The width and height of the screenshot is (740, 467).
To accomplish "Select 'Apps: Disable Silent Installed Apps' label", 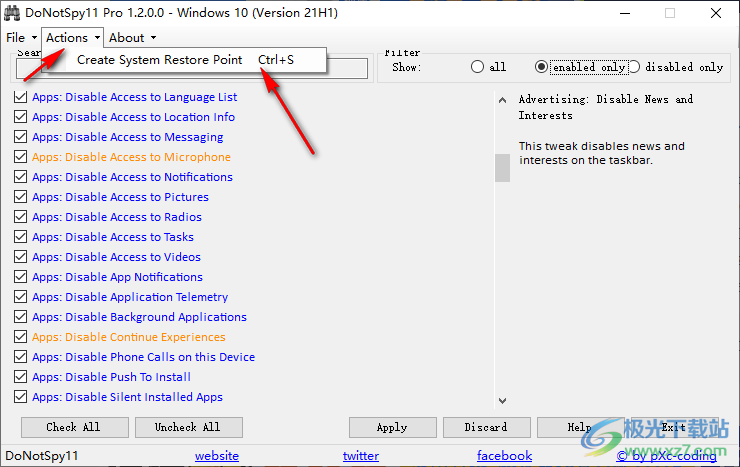I will [127, 397].
